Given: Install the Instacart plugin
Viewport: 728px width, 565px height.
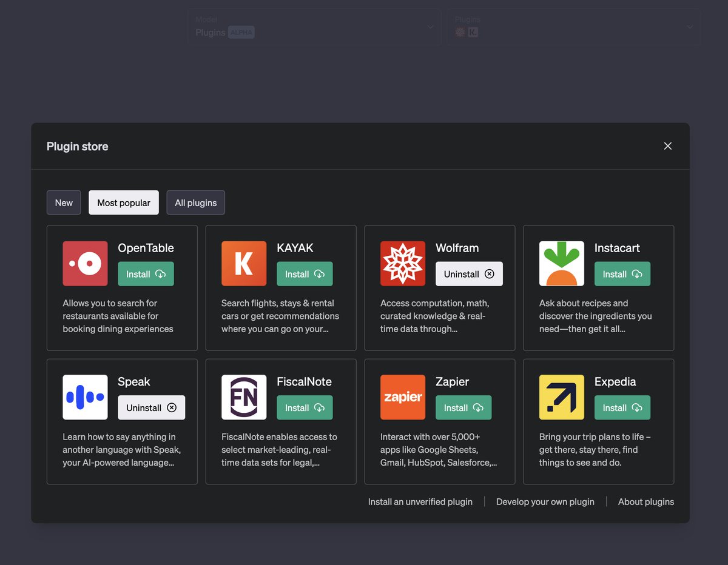Looking at the screenshot, I should click(622, 274).
